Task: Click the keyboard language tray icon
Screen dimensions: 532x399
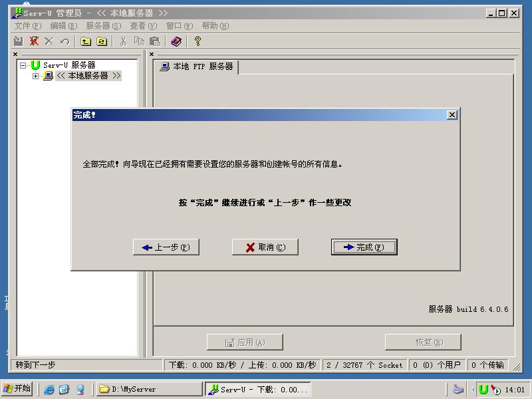Action: (458, 390)
